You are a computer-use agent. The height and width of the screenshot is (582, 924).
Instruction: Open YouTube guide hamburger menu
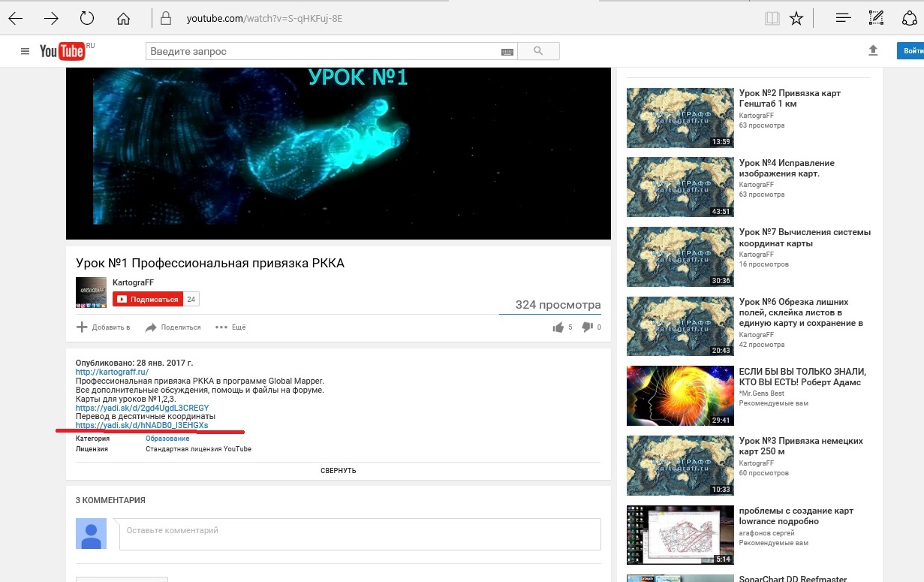pos(25,51)
